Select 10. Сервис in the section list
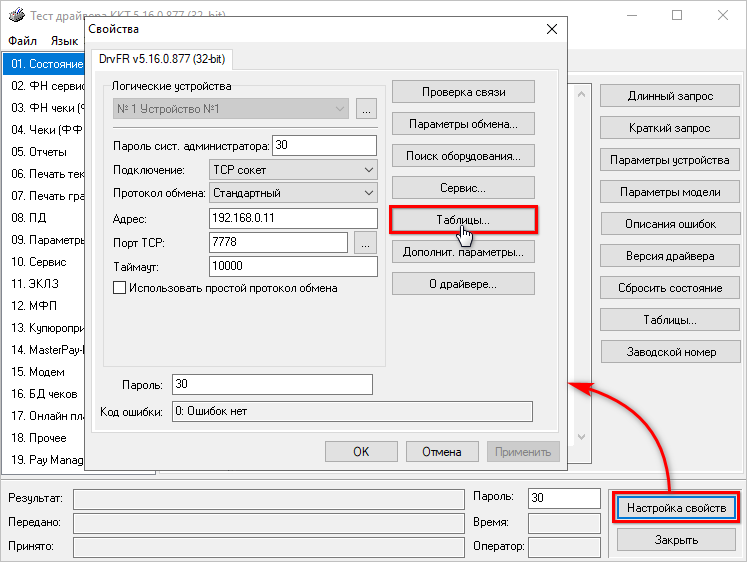The image size is (747, 562). point(40,262)
